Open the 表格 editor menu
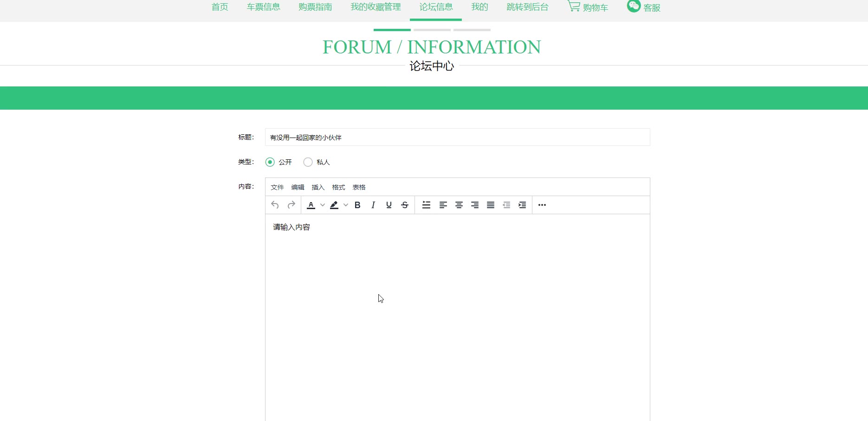This screenshot has width=868, height=421. (359, 187)
